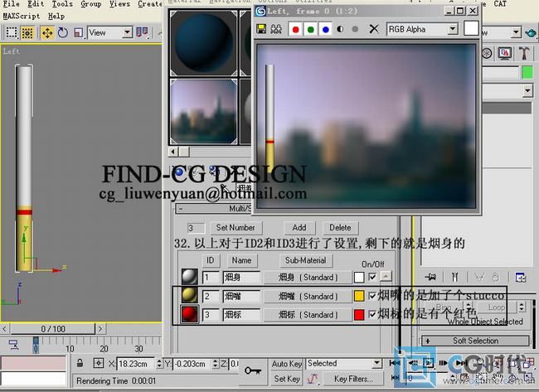
Task: Toggle On/Off checkbox for material ID 2
Action: [x=372, y=296]
